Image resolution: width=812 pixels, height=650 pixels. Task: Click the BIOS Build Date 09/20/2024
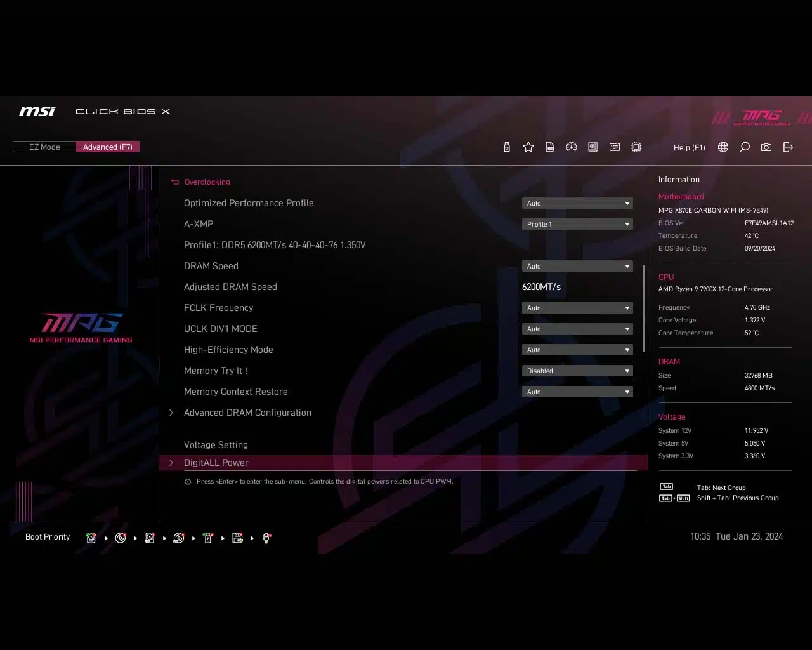(760, 248)
